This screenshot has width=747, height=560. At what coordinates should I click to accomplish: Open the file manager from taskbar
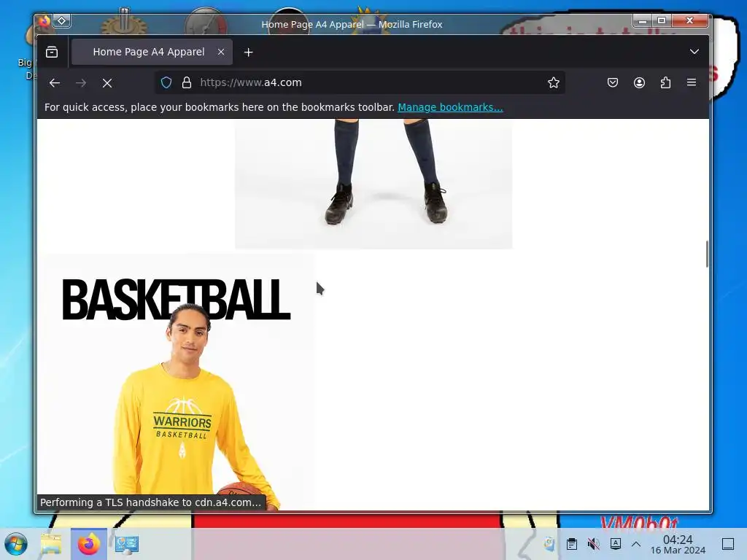(51, 544)
